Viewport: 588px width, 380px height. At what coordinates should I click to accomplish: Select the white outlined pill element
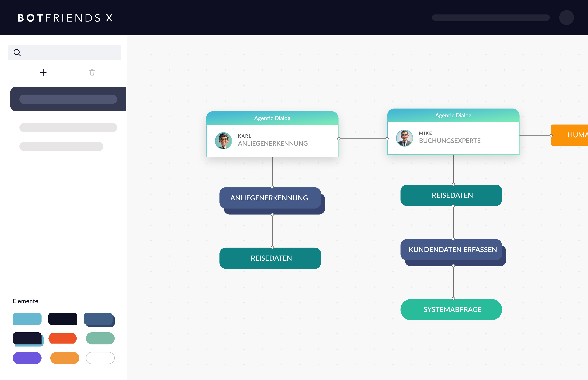(x=100, y=358)
